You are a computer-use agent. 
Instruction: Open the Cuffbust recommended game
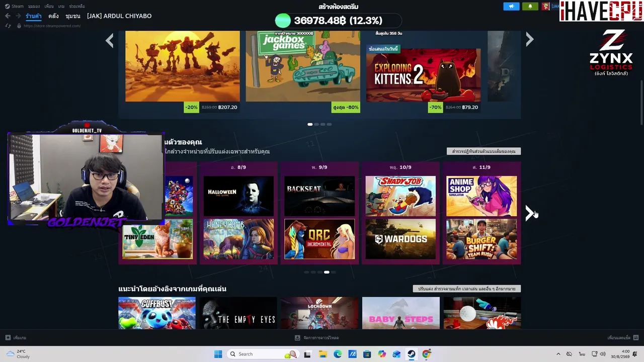[x=157, y=313]
